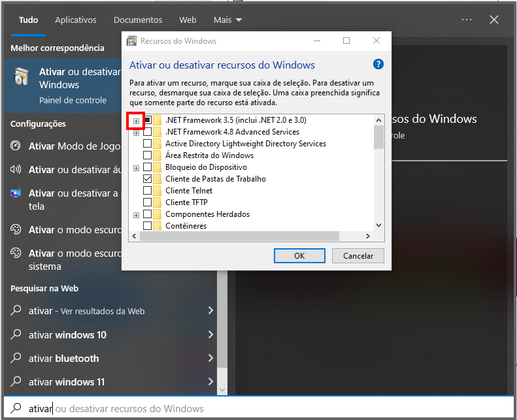Click the features list scroll up arrow
Screen dimensions: 517x420
point(378,120)
